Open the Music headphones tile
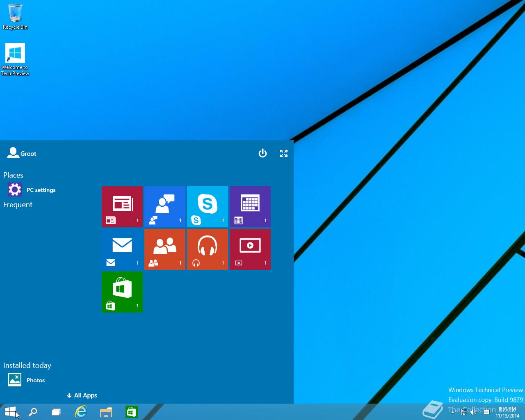525x420 pixels. (x=208, y=249)
